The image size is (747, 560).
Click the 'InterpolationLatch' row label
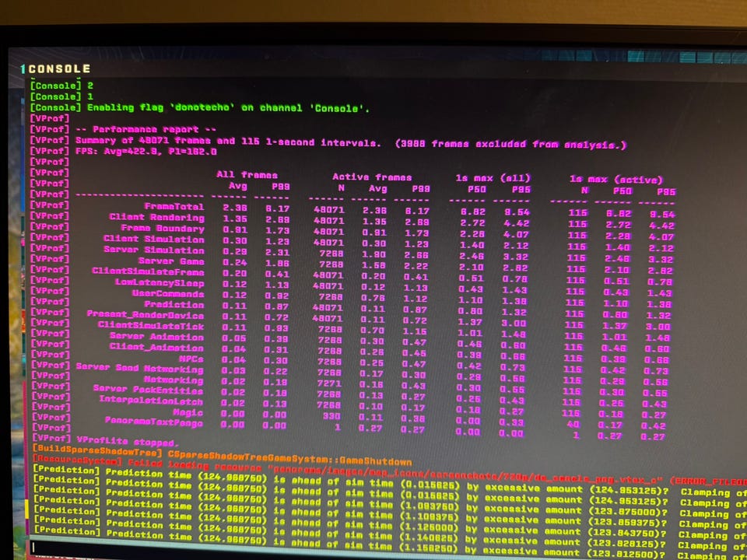151,401
